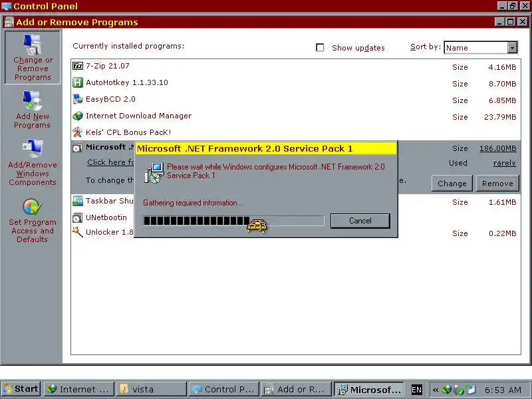Screen dimensions: 532x399
Task: Click the EasyBCD program icon
Action: click(x=78, y=99)
